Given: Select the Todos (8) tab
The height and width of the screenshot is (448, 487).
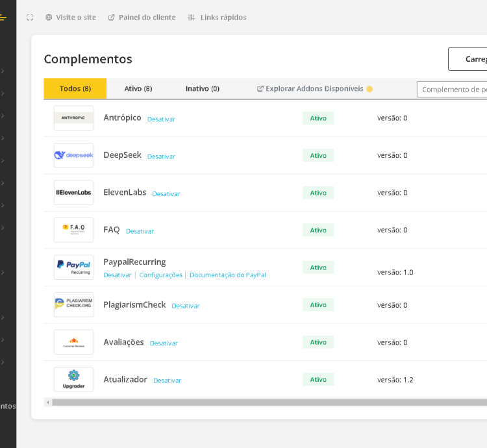Looking at the screenshot, I should click(75, 88).
